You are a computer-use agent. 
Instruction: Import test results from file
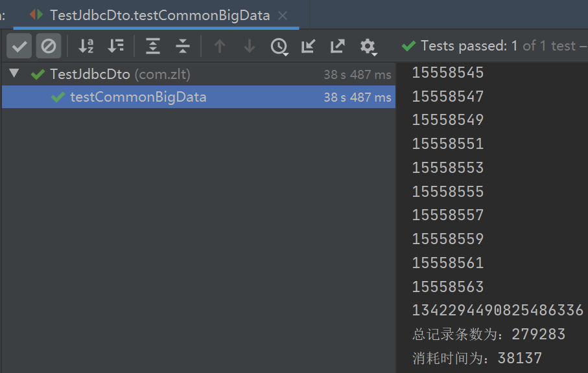(x=308, y=46)
